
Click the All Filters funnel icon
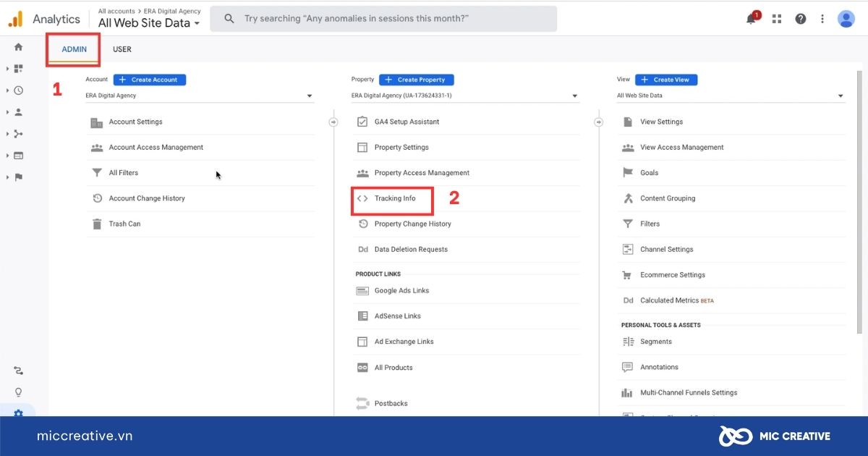click(96, 173)
